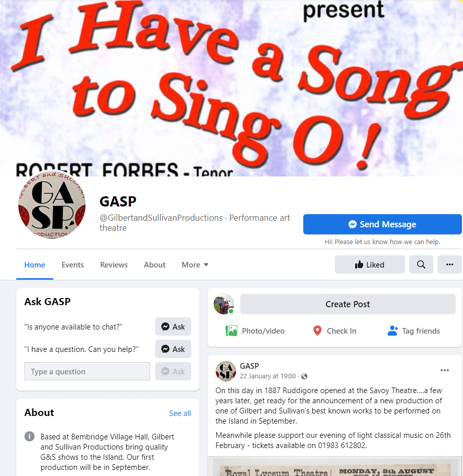Click the Check In location pin
463x476 pixels.
point(317,331)
